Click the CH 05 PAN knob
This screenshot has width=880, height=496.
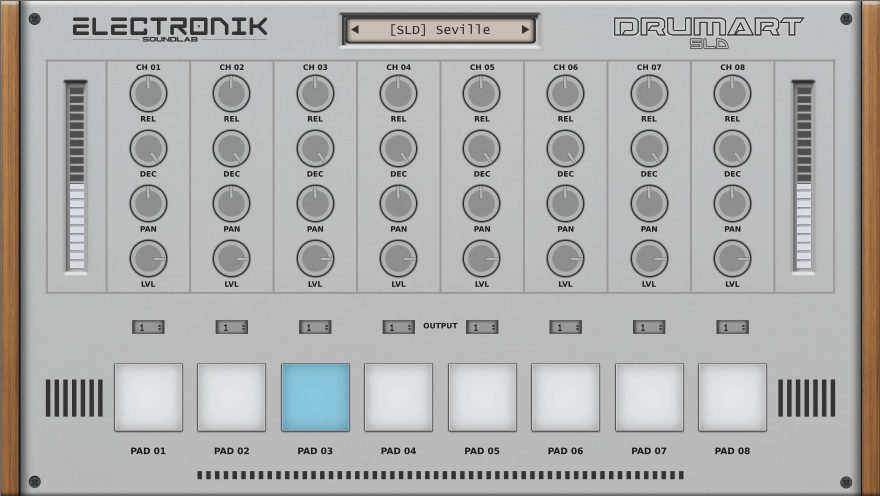482,204
